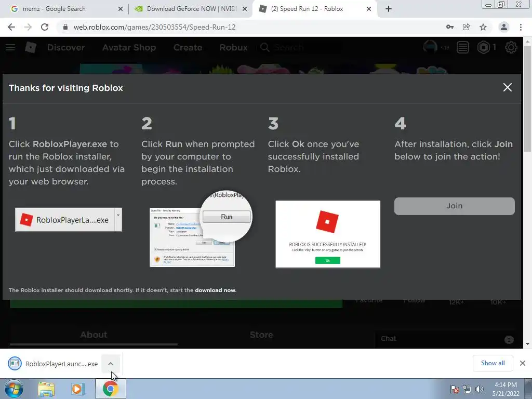Image resolution: width=532 pixels, height=399 pixels.
Task: Open Chrome's three-dot menu
Action: tap(521, 27)
